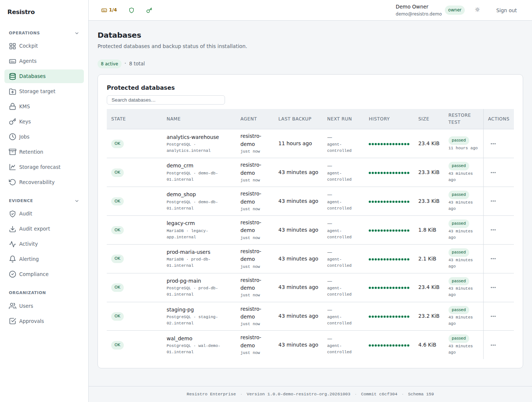Click the Storage target folder icon

[13, 92]
